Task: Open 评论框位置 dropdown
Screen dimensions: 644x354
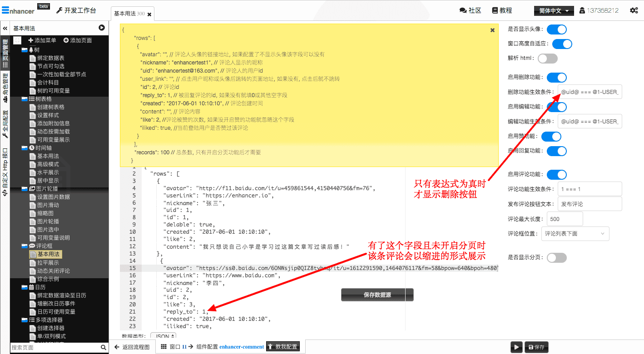Action: click(575, 234)
